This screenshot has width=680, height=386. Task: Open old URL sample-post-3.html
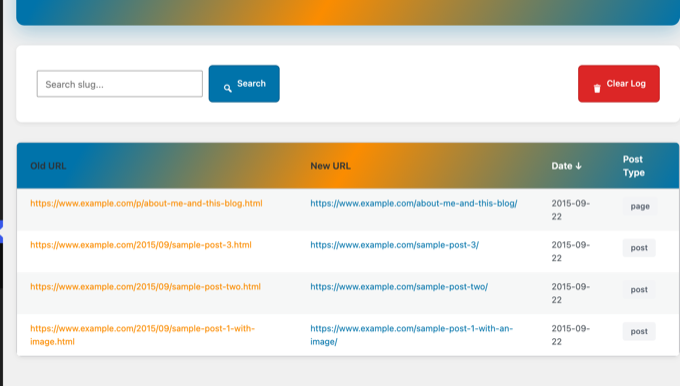pyautogui.click(x=141, y=245)
